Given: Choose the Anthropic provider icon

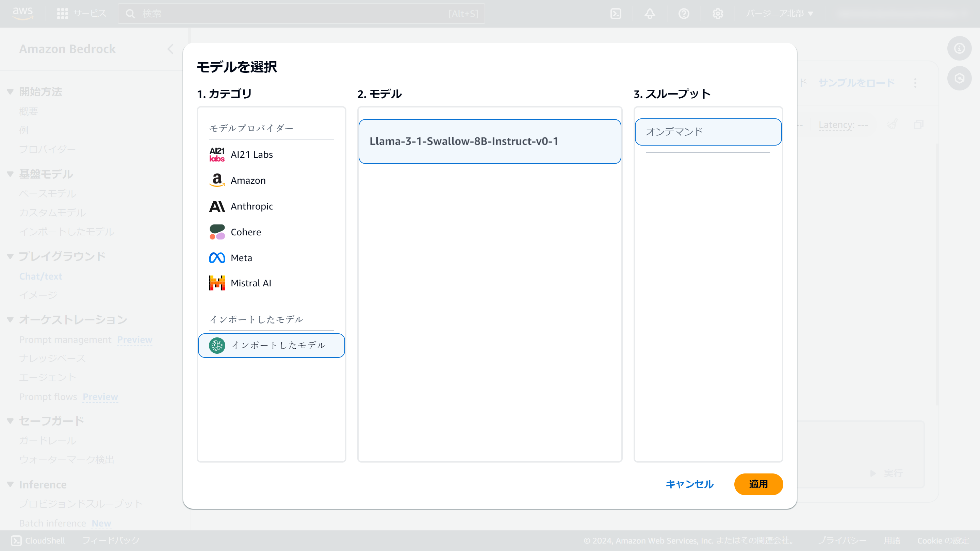Looking at the screenshot, I should pos(217,206).
